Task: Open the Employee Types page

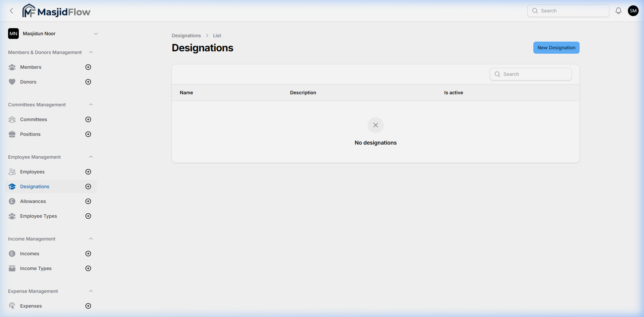Action: 38,216
